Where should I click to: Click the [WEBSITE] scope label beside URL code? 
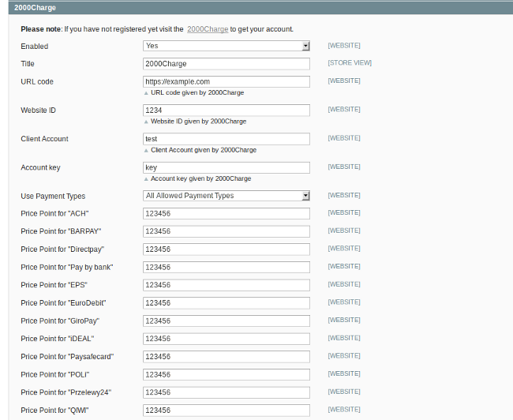344,81
